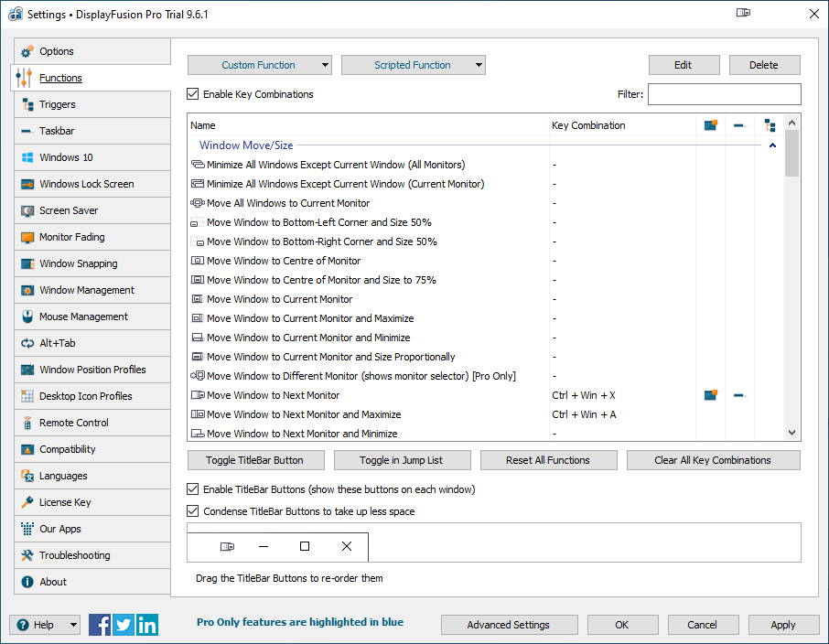Click the Mouse Management mouse icon
Viewport: 829px width, 644px height.
(27, 317)
